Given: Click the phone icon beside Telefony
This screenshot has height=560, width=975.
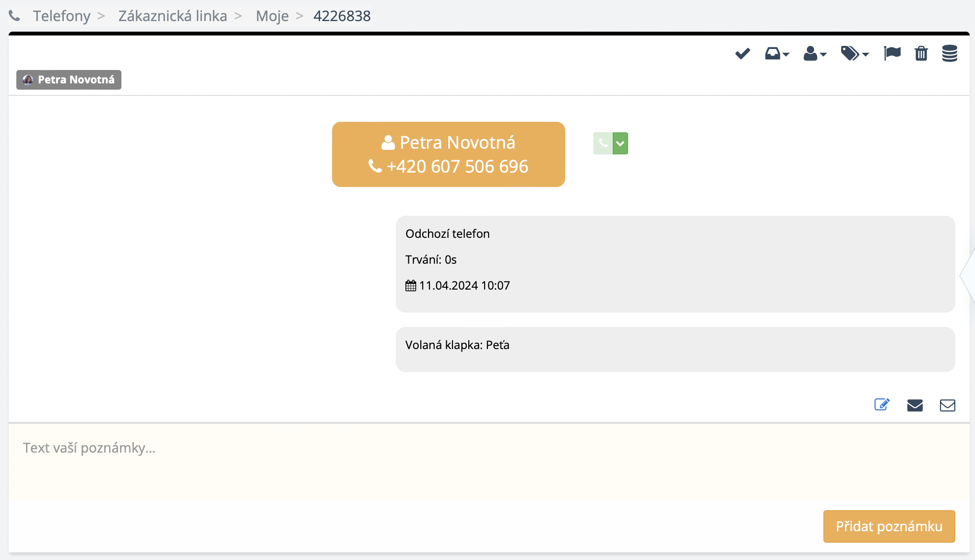Looking at the screenshot, I should coord(14,16).
